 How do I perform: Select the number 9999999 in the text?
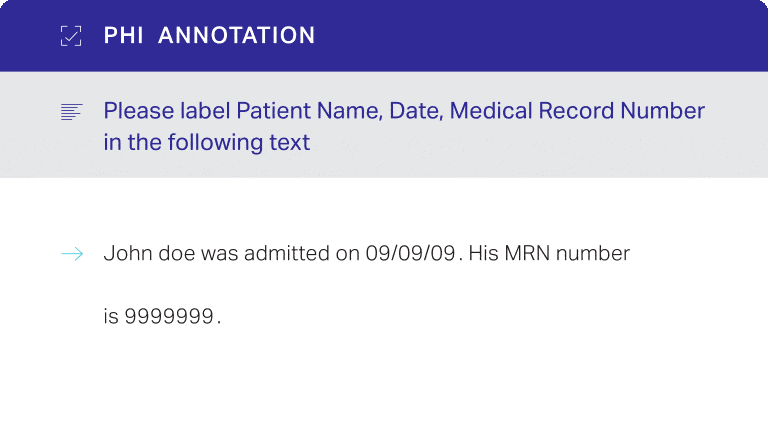click(169, 317)
